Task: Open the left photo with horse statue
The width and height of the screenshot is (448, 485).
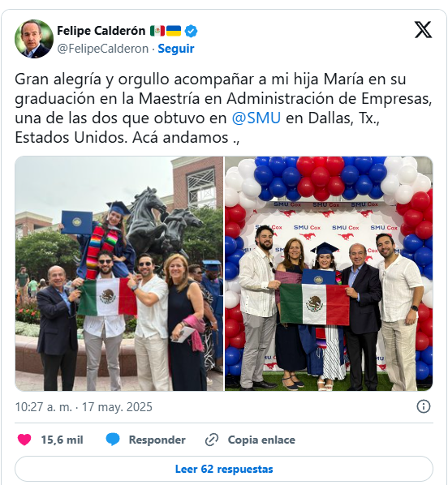Action: pyautogui.click(x=119, y=273)
